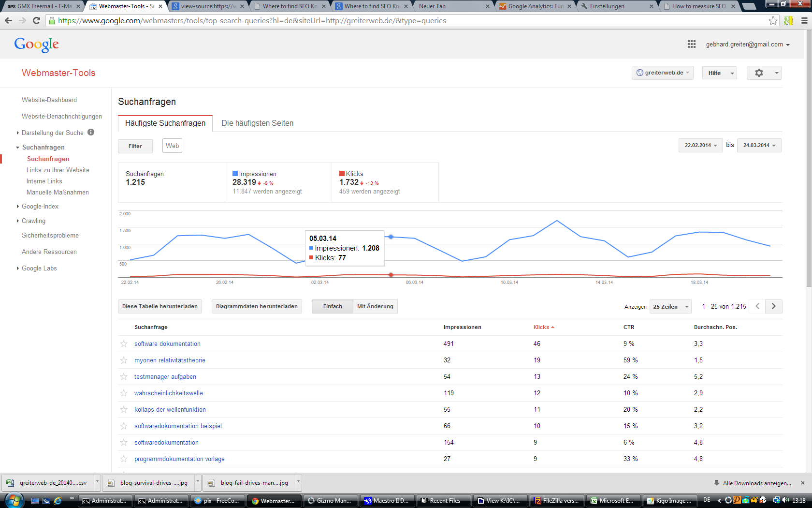Image resolution: width=812 pixels, height=508 pixels.
Task: Click the volume icon in system tray
Action: (x=785, y=500)
